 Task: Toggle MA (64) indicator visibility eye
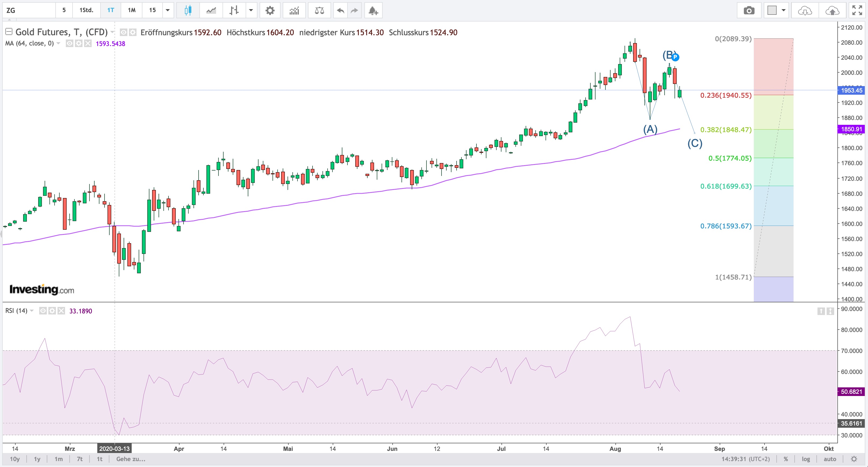(69, 44)
